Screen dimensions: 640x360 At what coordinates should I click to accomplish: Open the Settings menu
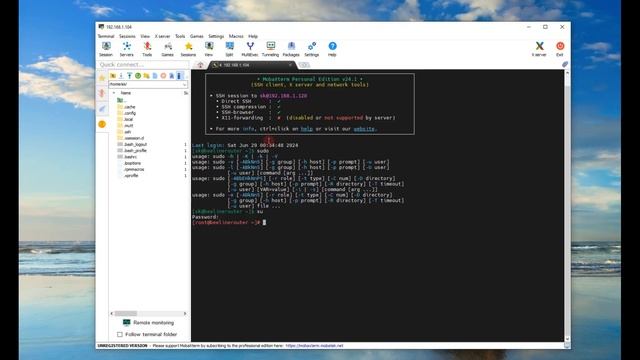[216, 36]
